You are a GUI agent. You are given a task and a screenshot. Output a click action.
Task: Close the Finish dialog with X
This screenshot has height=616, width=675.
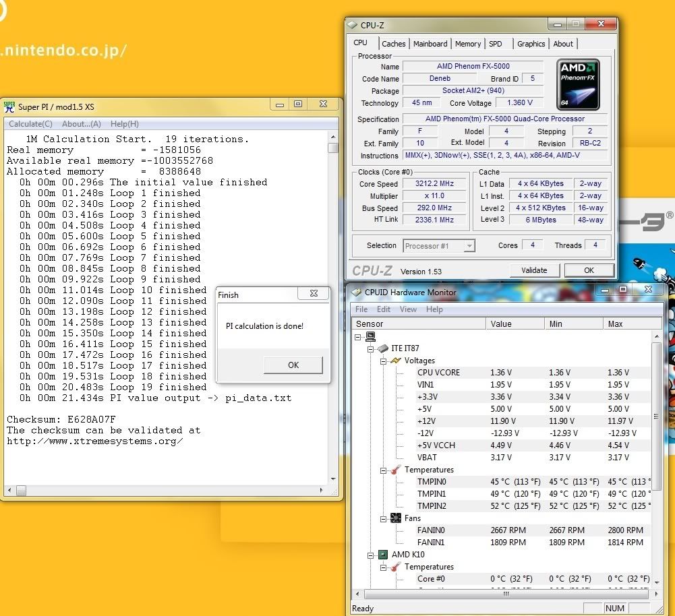(314, 293)
